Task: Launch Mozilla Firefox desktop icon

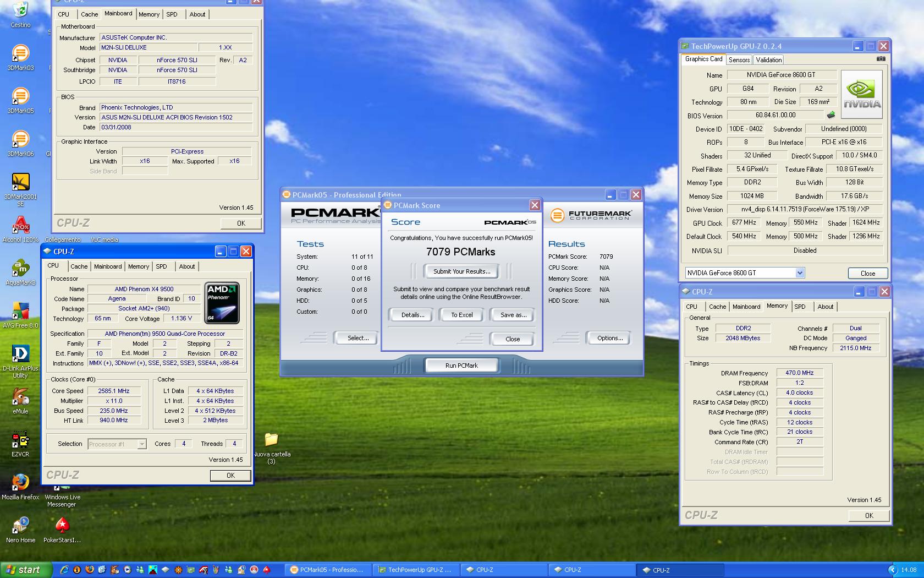Action: point(20,486)
